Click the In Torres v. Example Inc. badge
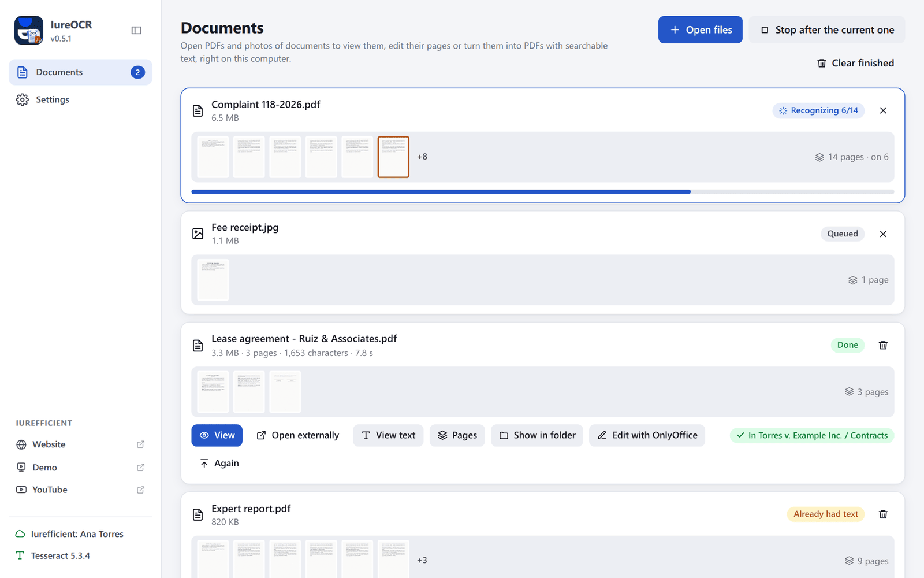The image size is (924, 578). click(812, 435)
